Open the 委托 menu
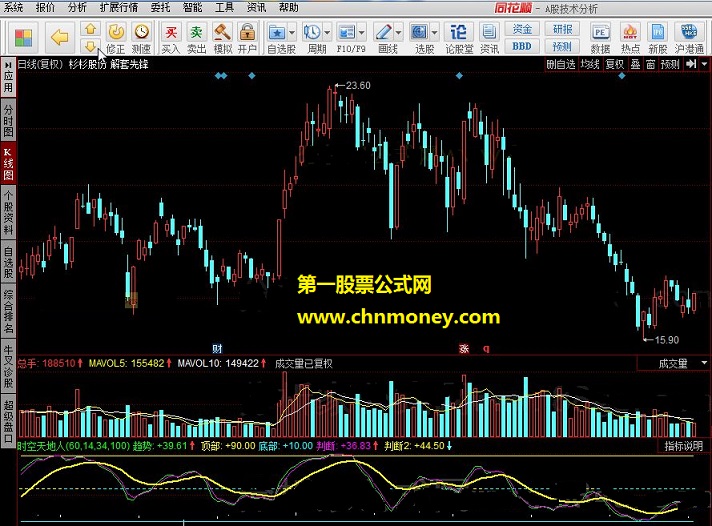Image resolution: width=712 pixels, height=526 pixels. [160, 7]
